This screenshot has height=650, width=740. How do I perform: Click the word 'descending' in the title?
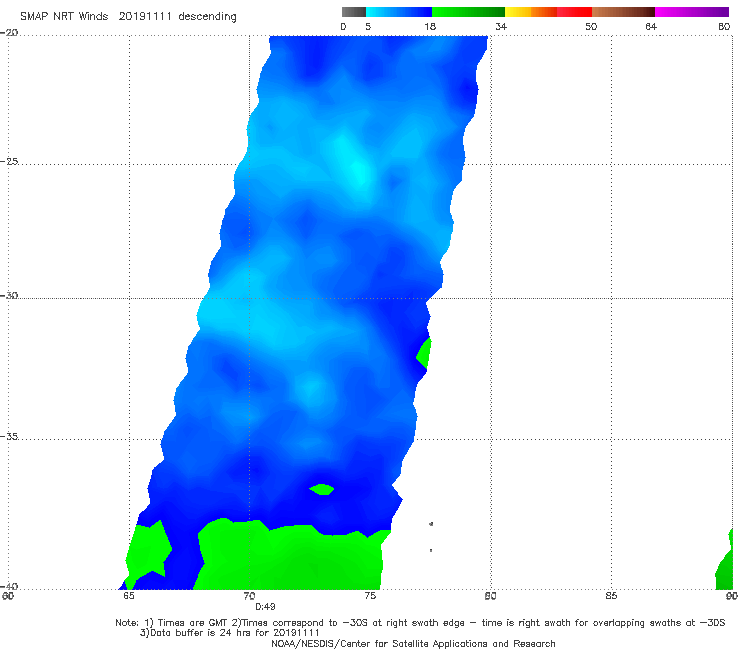pyautogui.click(x=208, y=17)
